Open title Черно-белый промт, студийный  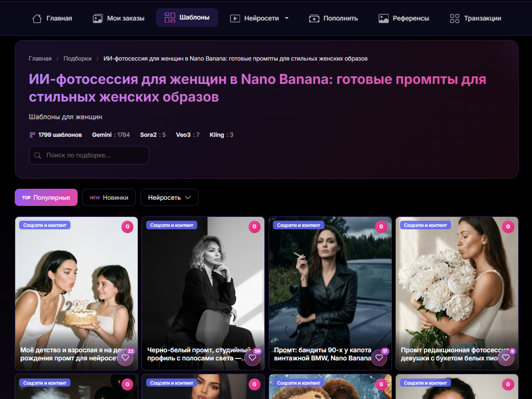click(x=196, y=354)
